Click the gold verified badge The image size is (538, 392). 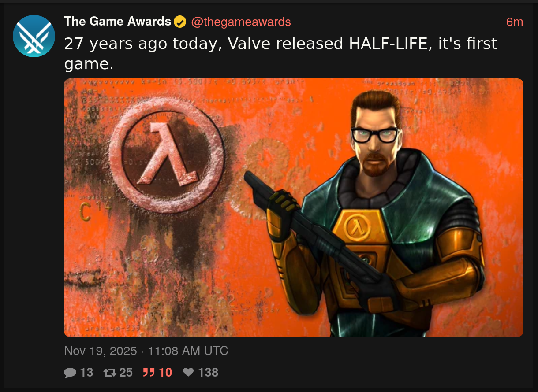click(180, 22)
